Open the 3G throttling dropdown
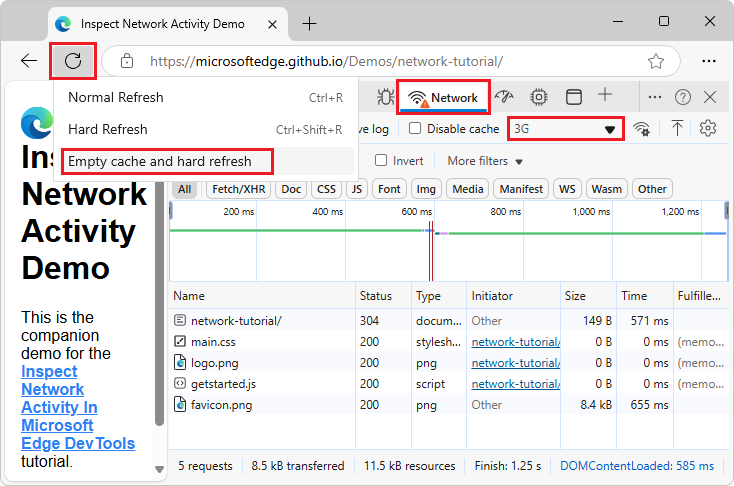 pos(566,129)
